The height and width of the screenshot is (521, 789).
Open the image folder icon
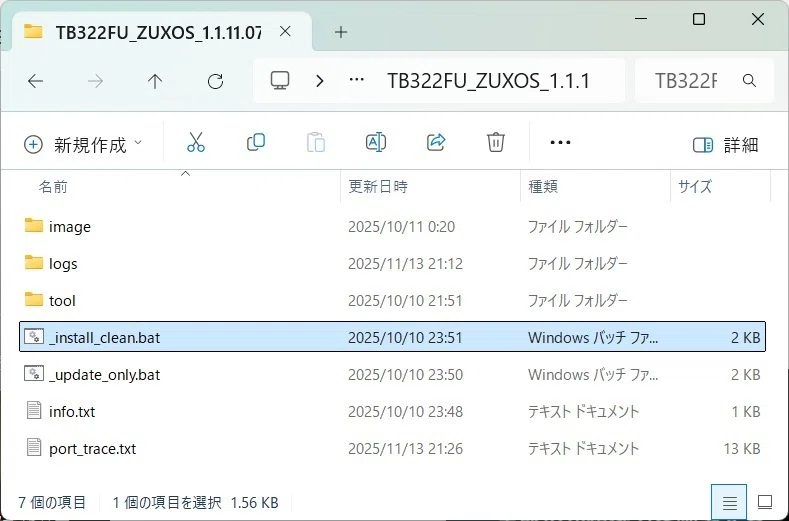coord(34,226)
